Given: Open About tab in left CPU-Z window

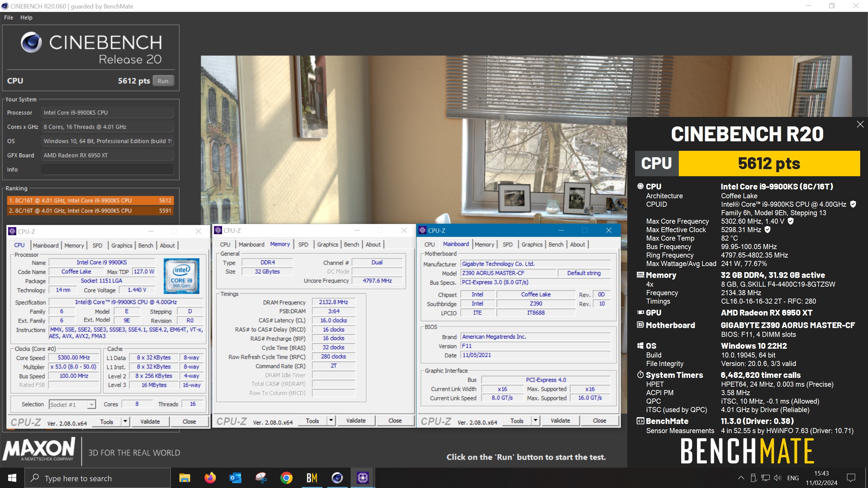Looking at the screenshot, I should tap(167, 245).
